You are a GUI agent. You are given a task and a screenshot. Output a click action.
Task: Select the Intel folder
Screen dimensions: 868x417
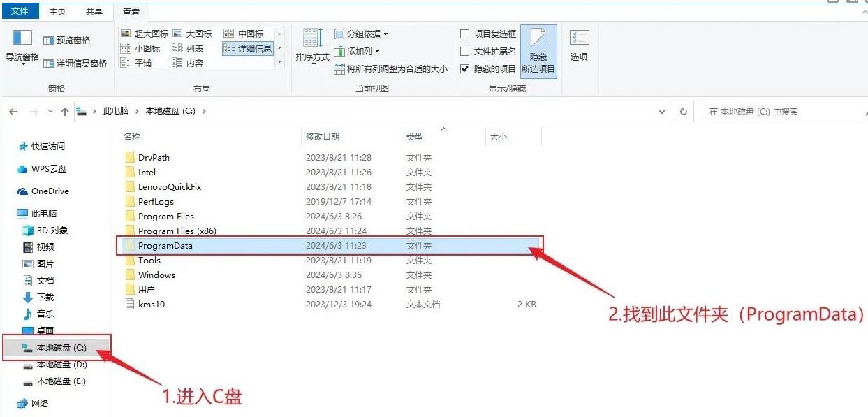click(147, 173)
